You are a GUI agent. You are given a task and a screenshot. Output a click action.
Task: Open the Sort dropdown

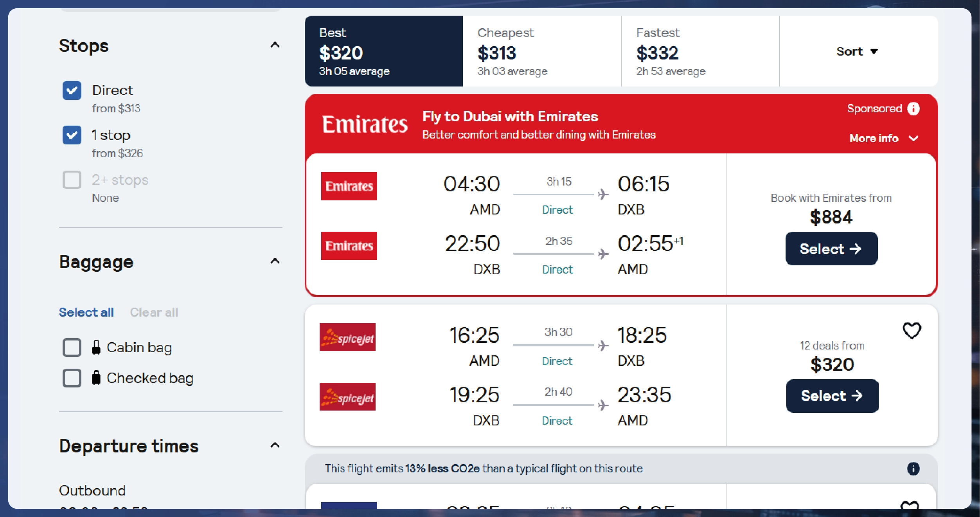[857, 51]
